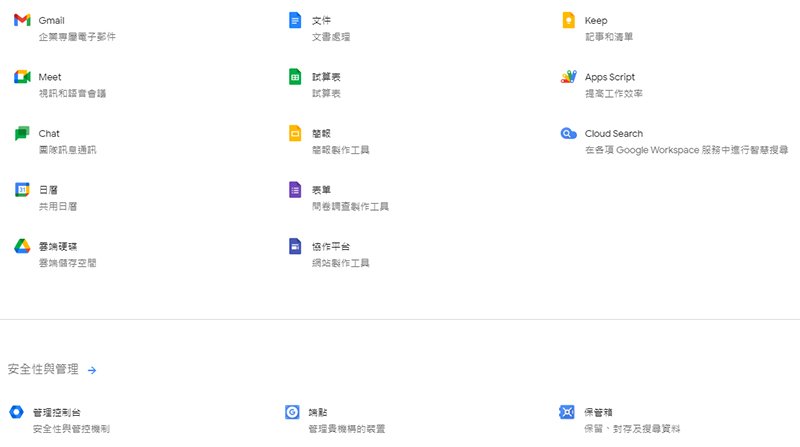This screenshot has width=800, height=447.
Task: Click the blue Docs icon
Action: click(295, 21)
